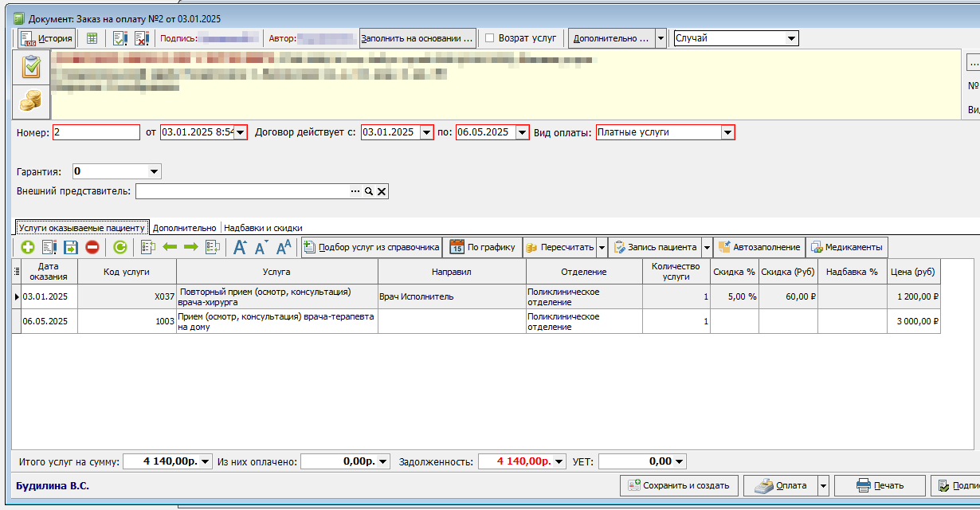980x510 pixels.
Task: Click the 3 000,00 ₽ price cell
Action: (x=914, y=321)
